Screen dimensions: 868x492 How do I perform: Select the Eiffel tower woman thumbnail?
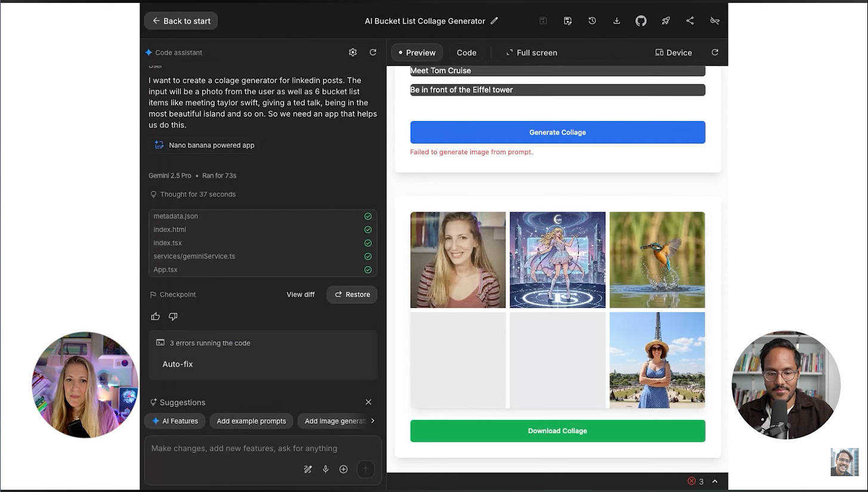[x=657, y=360]
